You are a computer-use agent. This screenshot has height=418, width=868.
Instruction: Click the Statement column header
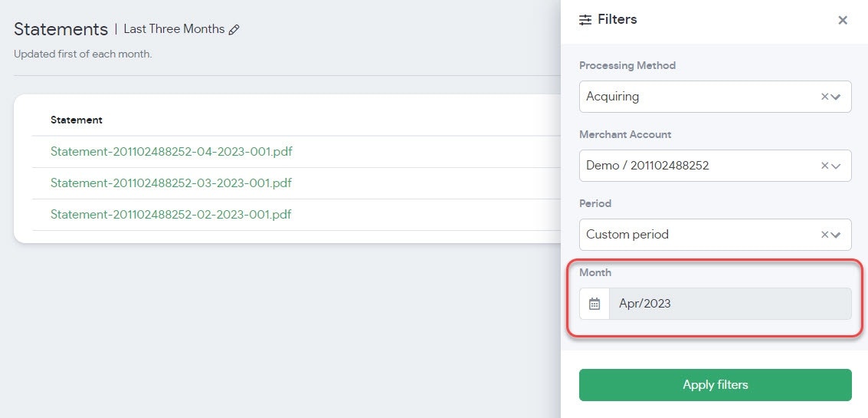(77, 120)
